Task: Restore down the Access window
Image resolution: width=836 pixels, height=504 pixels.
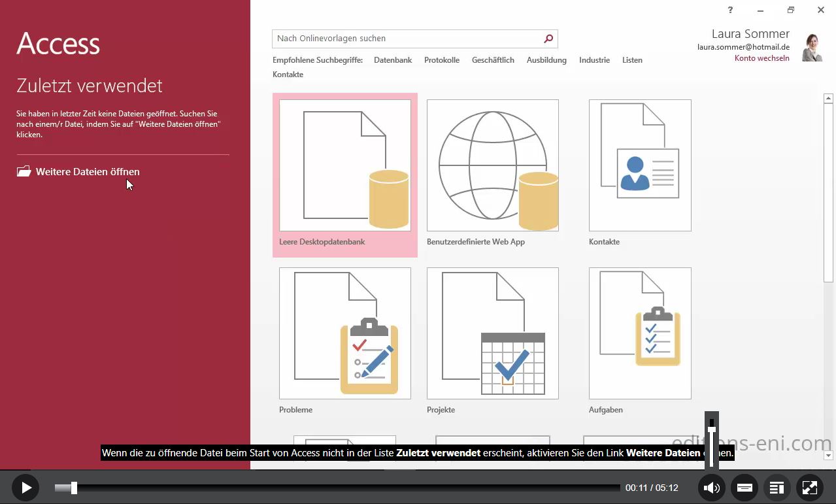Action: [x=790, y=10]
